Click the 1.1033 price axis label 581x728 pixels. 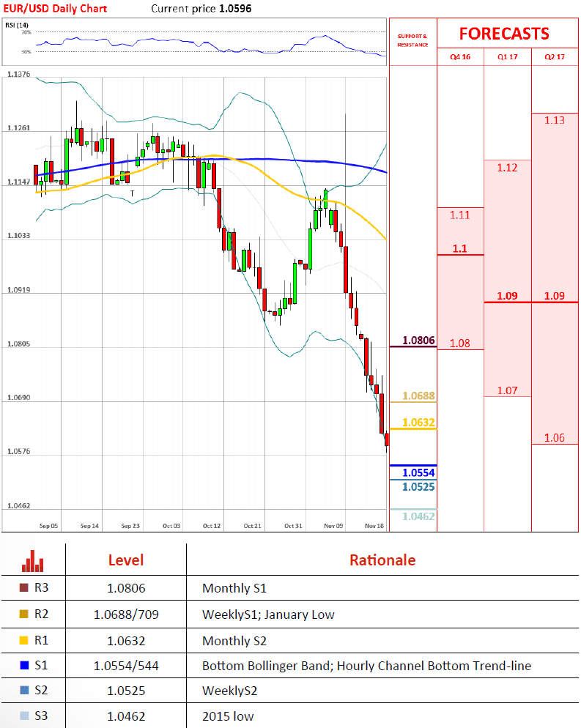18,235
